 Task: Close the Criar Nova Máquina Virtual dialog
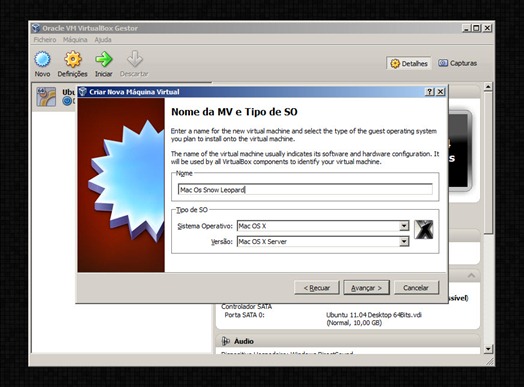(x=440, y=92)
